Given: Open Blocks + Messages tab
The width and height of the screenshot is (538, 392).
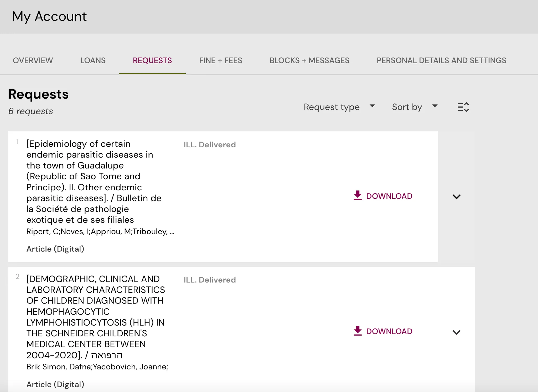Looking at the screenshot, I should (x=309, y=60).
